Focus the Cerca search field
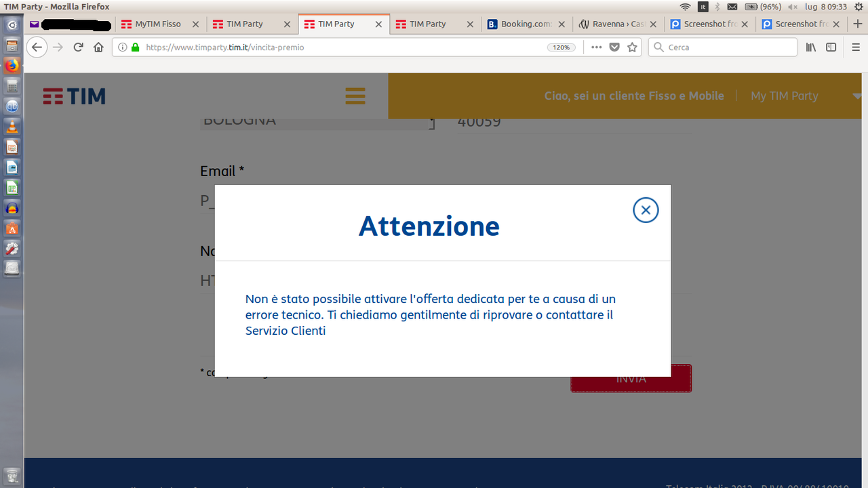Viewport: 868px width, 488px height. (x=723, y=47)
